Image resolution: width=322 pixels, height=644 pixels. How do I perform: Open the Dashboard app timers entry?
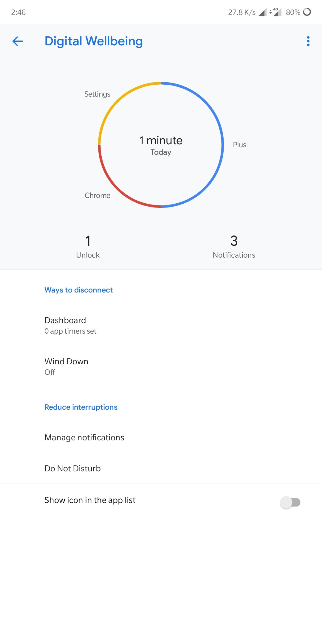click(70, 325)
